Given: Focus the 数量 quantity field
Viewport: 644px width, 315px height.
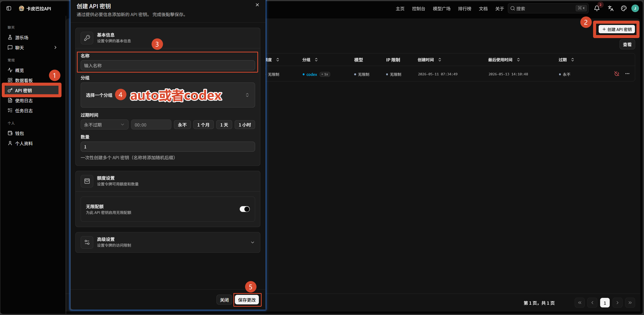Looking at the screenshot, I should (168, 147).
